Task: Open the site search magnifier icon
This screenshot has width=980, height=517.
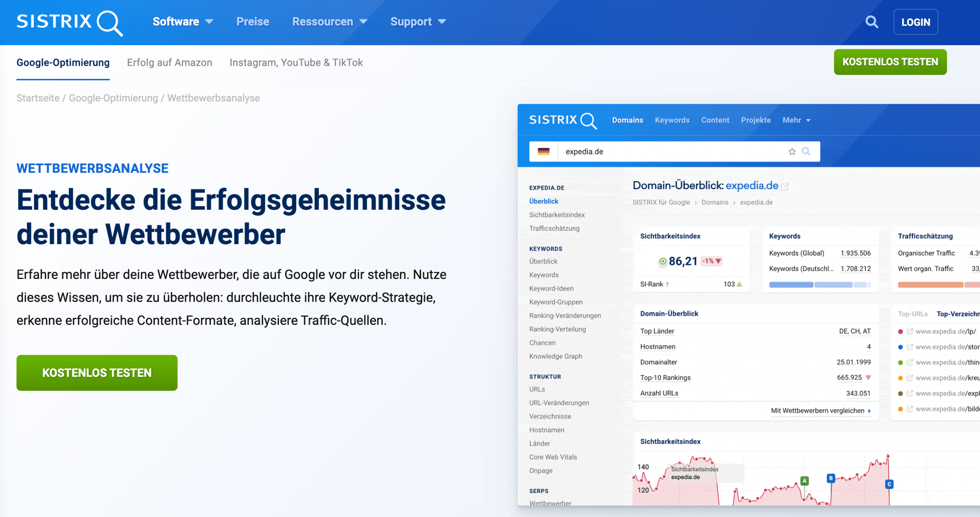Action: (872, 22)
